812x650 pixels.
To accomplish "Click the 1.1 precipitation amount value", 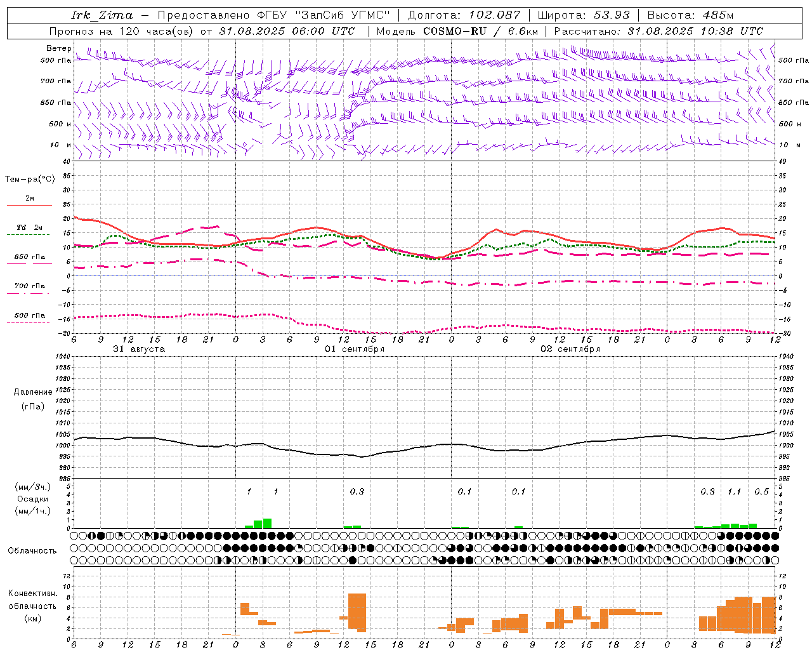I will pos(734,491).
